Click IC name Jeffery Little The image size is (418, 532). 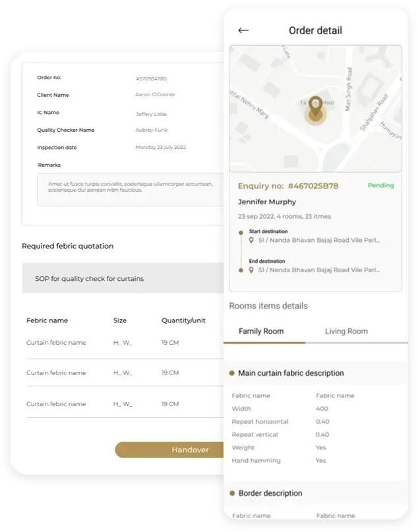[x=151, y=114]
